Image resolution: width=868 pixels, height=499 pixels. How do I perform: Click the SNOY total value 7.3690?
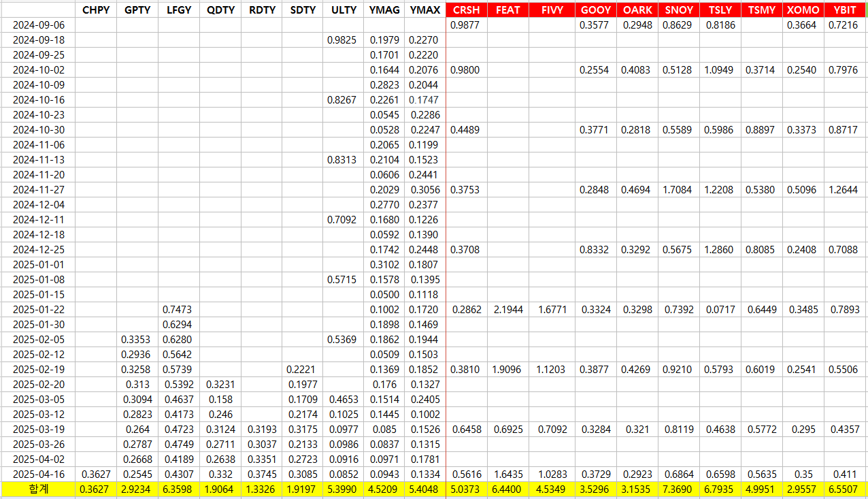coord(679,489)
